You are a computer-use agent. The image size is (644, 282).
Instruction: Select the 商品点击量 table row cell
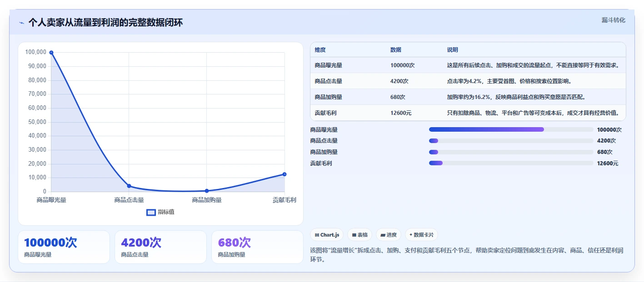pyautogui.click(x=329, y=81)
